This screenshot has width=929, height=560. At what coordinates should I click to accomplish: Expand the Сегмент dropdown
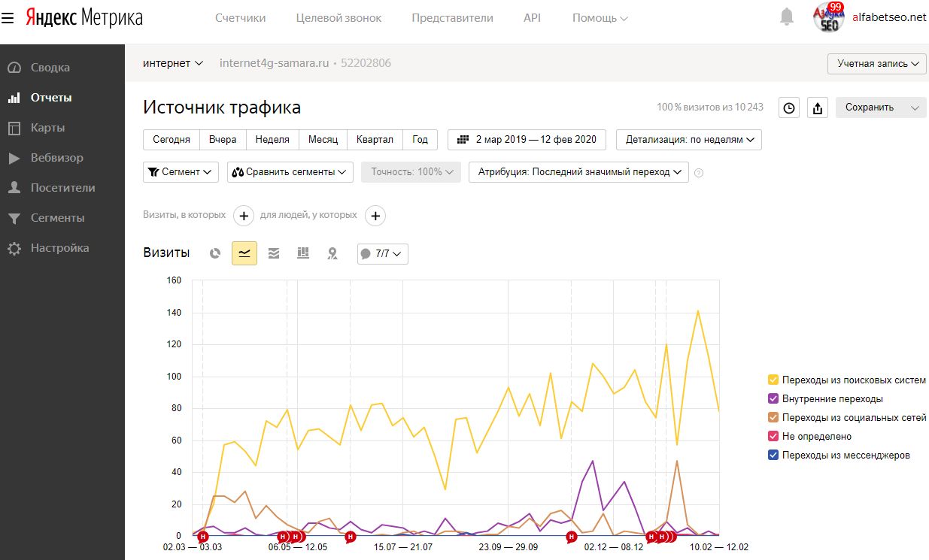coord(181,172)
